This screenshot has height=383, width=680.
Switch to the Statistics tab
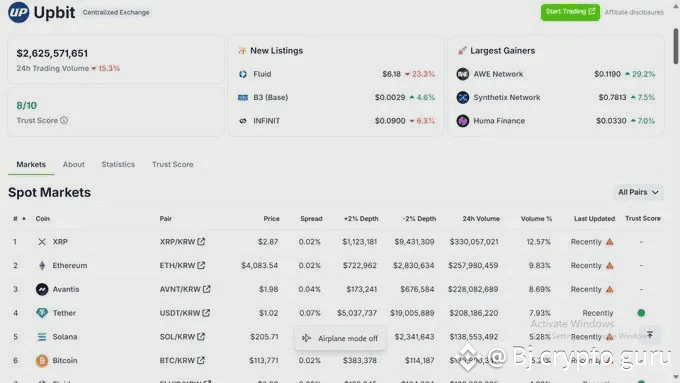[118, 164]
